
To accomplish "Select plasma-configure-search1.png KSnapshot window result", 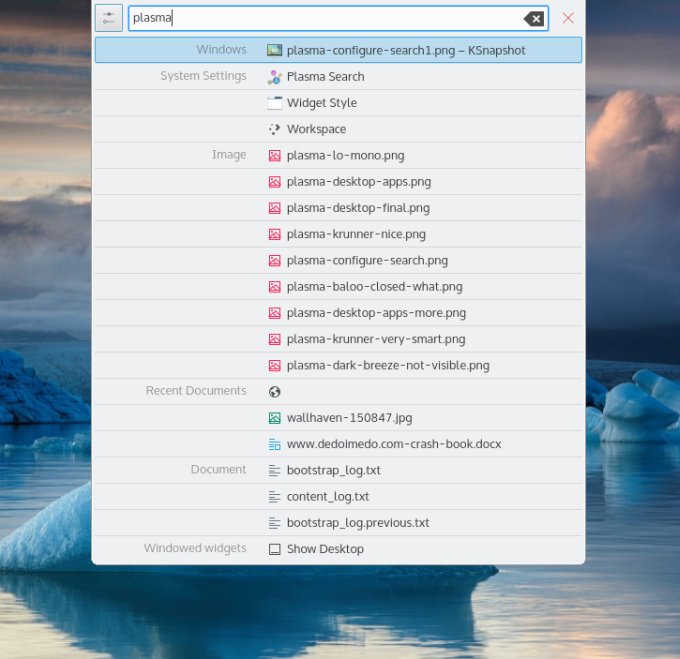I will tap(405, 50).
